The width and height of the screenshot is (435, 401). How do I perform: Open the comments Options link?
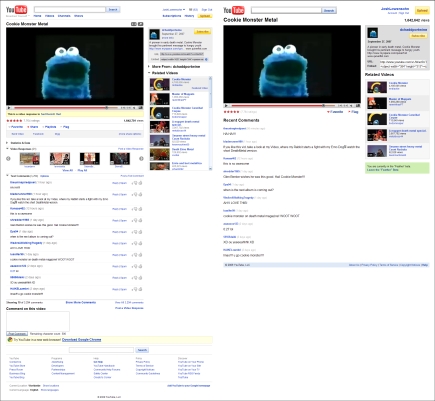click(44, 176)
